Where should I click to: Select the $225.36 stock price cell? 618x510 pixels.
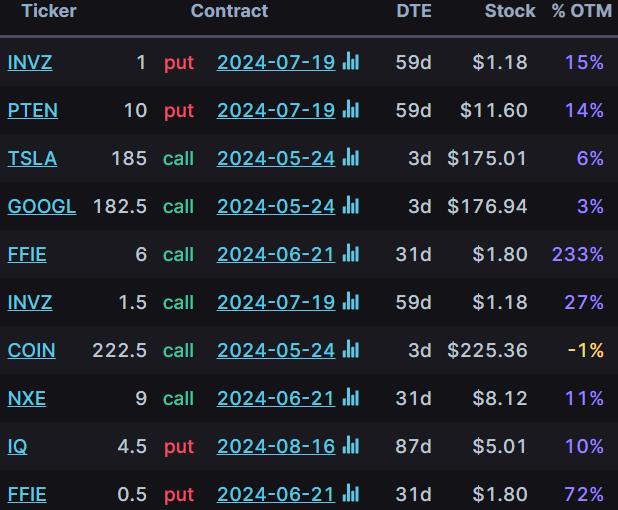pyautogui.click(x=487, y=350)
